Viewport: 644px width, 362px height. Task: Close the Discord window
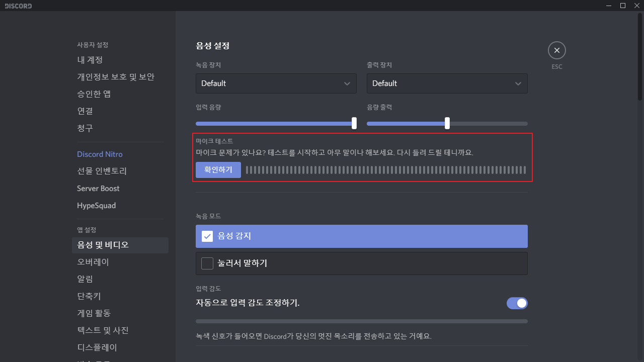[636, 6]
